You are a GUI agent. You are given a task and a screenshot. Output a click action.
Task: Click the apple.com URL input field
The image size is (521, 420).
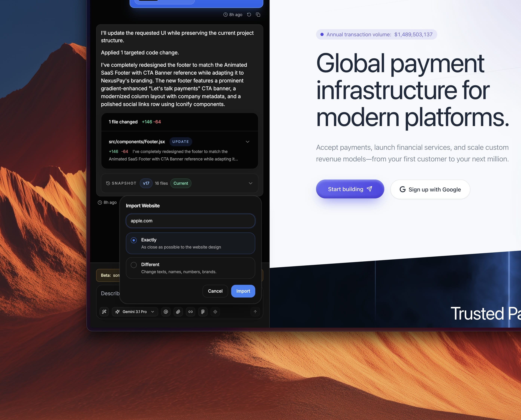click(190, 221)
